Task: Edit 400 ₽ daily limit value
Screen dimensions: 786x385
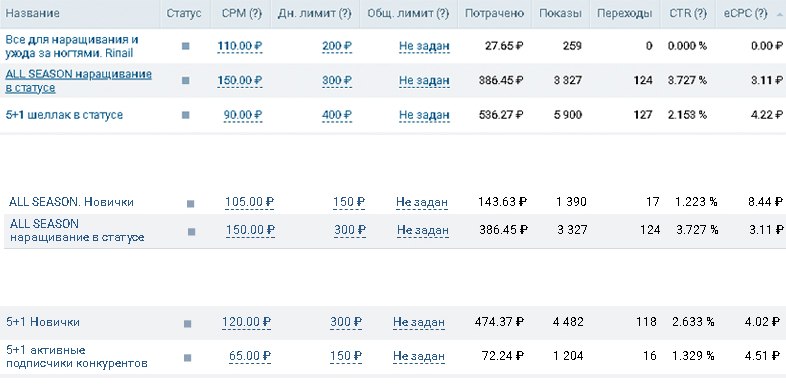Action: (337, 115)
